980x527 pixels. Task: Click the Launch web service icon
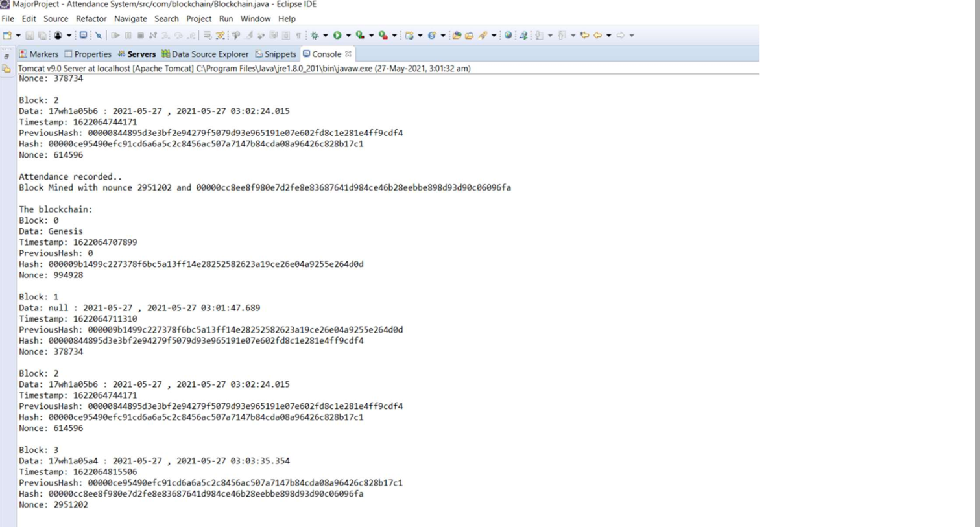point(523,35)
